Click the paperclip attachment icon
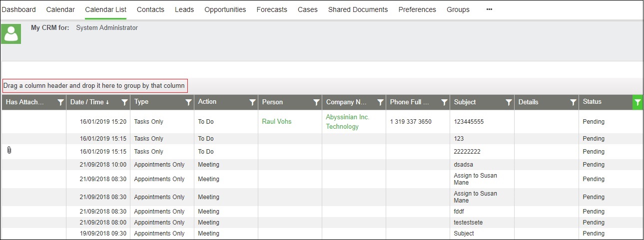 8,150
